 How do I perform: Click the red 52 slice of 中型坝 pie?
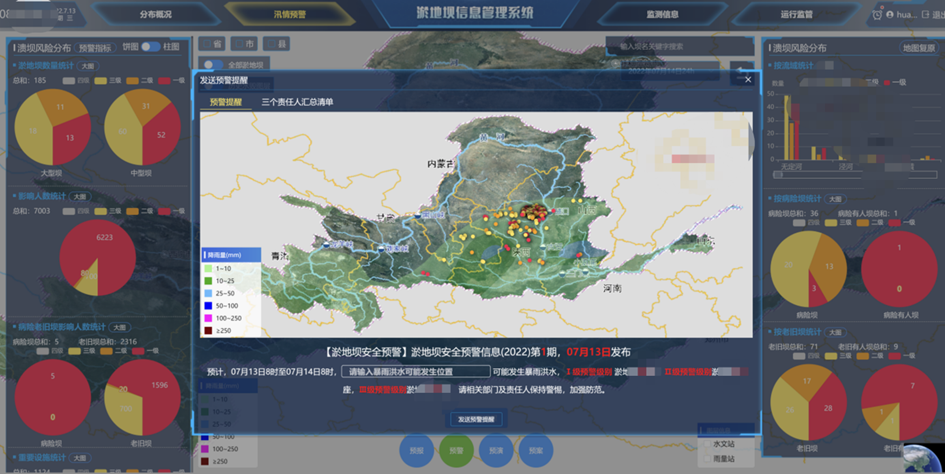[163, 133]
